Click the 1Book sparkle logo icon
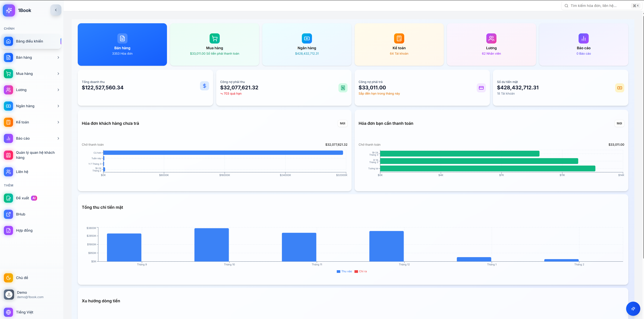The height and width of the screenshot is (319, 644). [x=9, y=10]
